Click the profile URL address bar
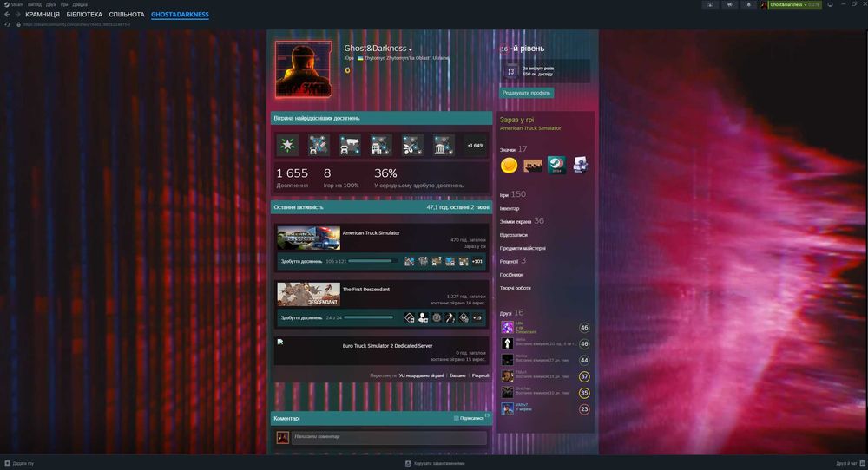Screen dimensions: 868x470 pyautogui.click(x=77, y=24)
